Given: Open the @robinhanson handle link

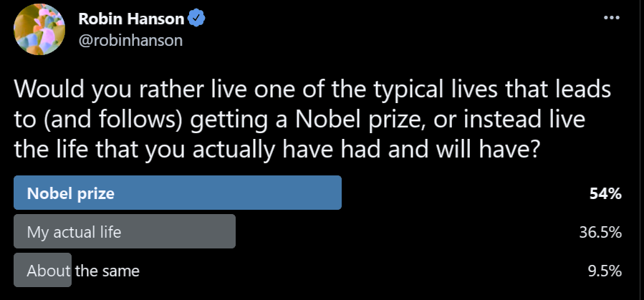Looking at the screenshot, I should [130, 40].
